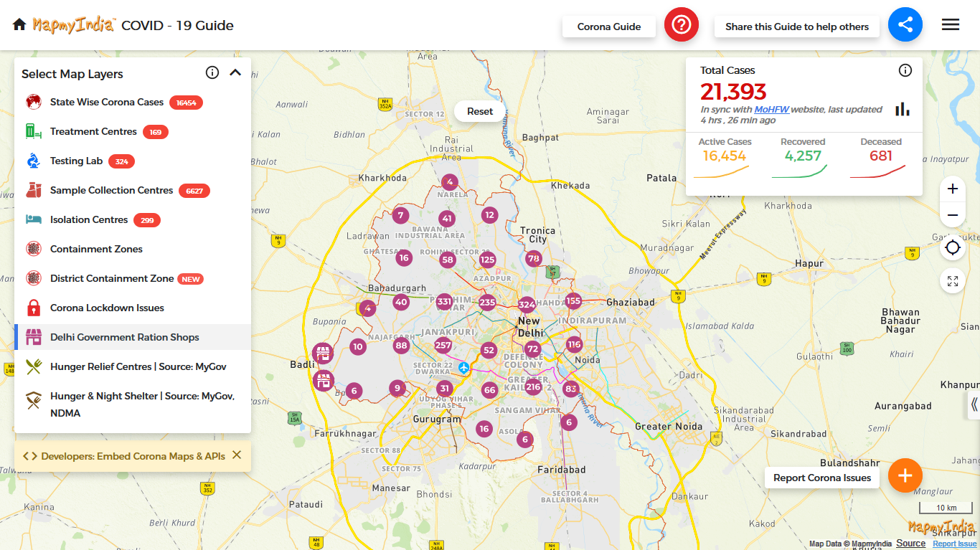
Task: Click the 9 cluster marker
Action: (397, 388)
